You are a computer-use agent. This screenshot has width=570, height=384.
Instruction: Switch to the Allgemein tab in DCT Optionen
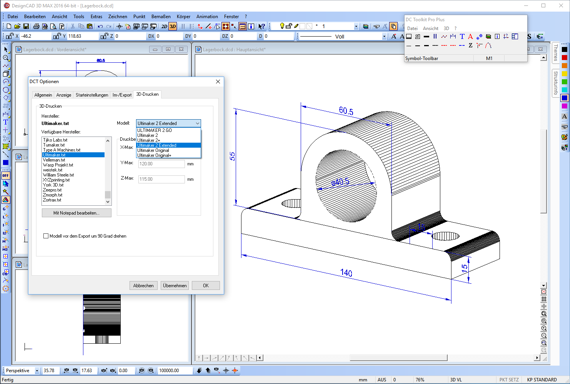(x=43, y=95)
